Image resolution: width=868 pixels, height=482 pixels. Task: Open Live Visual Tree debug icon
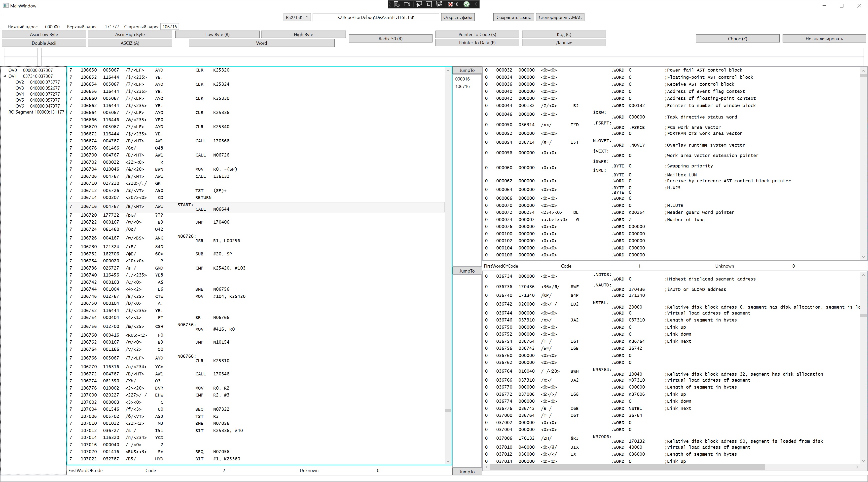397,4
